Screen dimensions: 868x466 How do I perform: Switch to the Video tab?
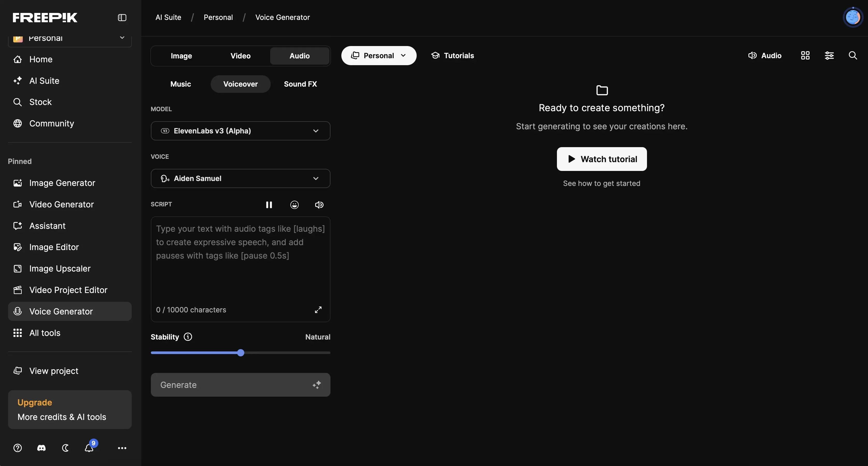tap(240, 56)
